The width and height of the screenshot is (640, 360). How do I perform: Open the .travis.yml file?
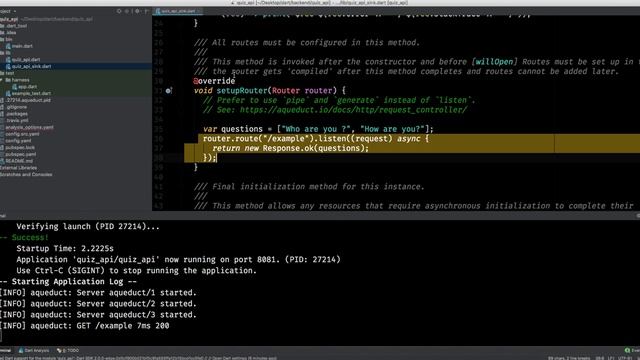pyautogui.click(x=17, y=120)
